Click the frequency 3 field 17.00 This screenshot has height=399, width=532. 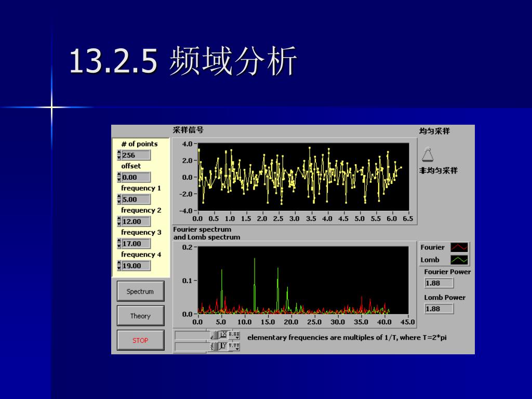136,244
